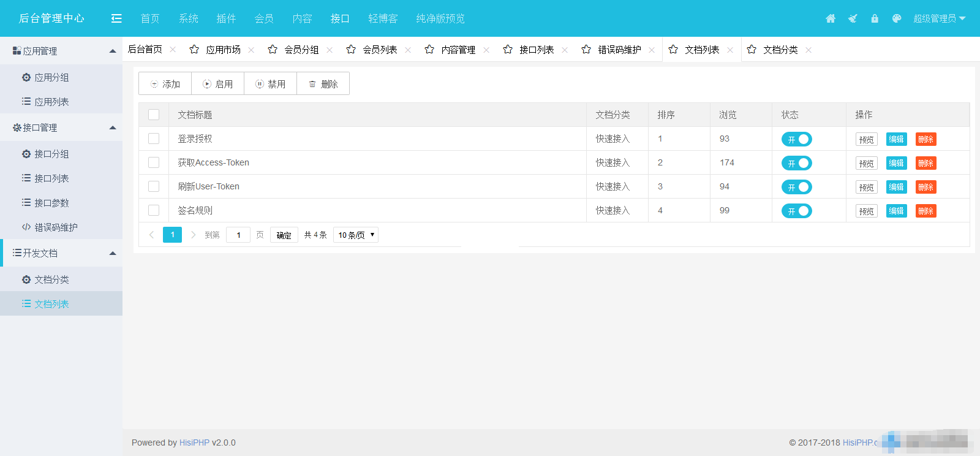Screen dimensions: 980x456
Task: Click the page number jump input field
Action: (238, 235)
